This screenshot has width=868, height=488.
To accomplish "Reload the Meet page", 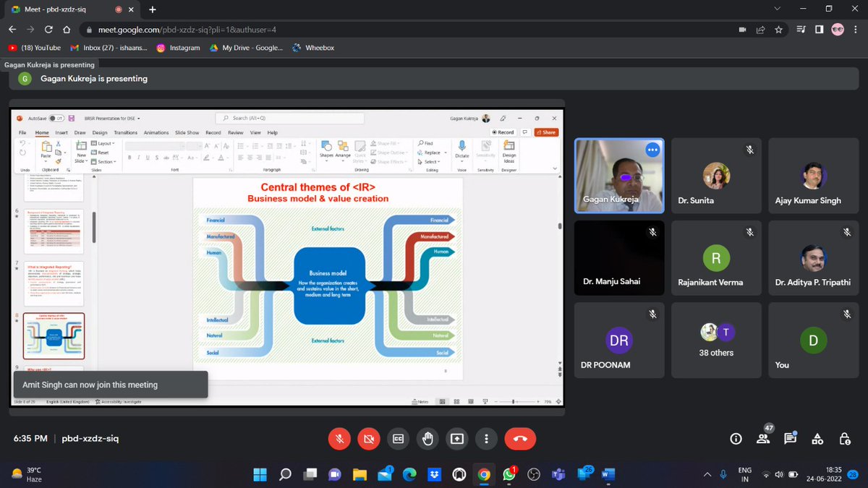I will point(48,30).
